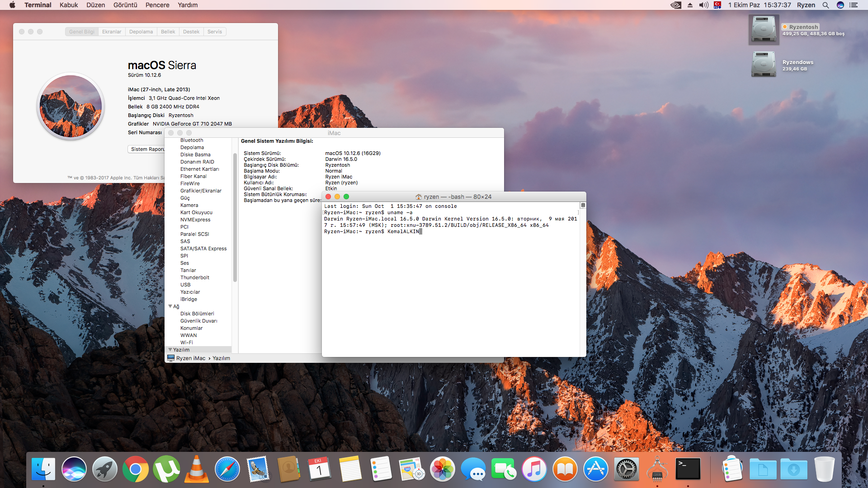Image resolution: width=868 pixels, height=488 pixels.
Task: Switch to the Ekranlar tab
Action: pyautogui.click(x=112, y=32)
